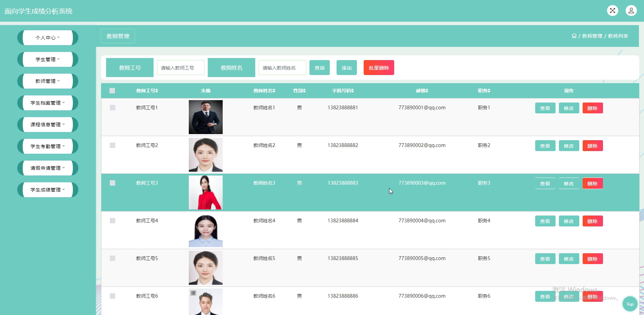
Task: Click 查看 for 教师姓名1
Action: 545,108
